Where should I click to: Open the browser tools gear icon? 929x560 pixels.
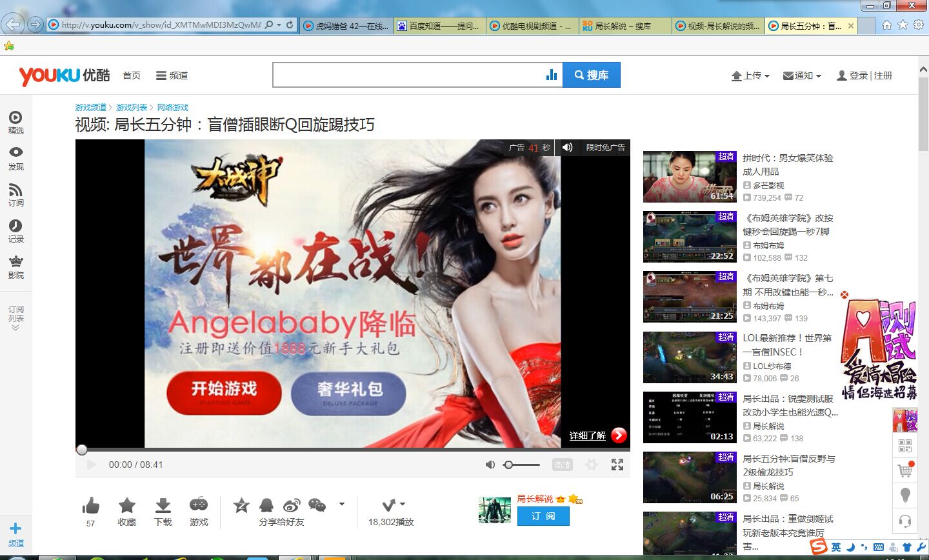coord(919,25)
